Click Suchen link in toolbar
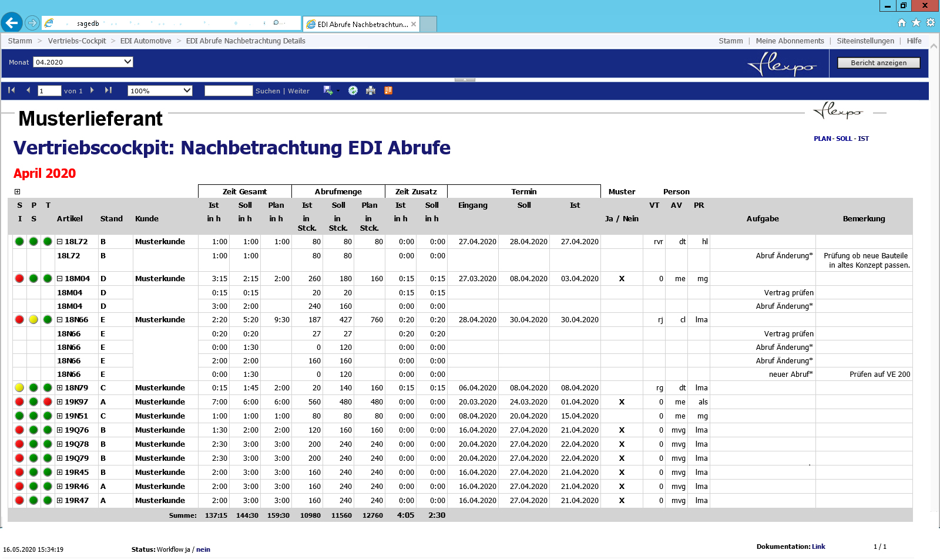The image size is (940, 560). pos(268,90)
